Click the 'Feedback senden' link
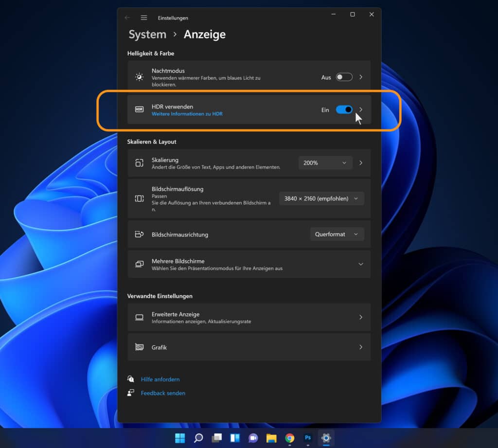 (163, 393)
